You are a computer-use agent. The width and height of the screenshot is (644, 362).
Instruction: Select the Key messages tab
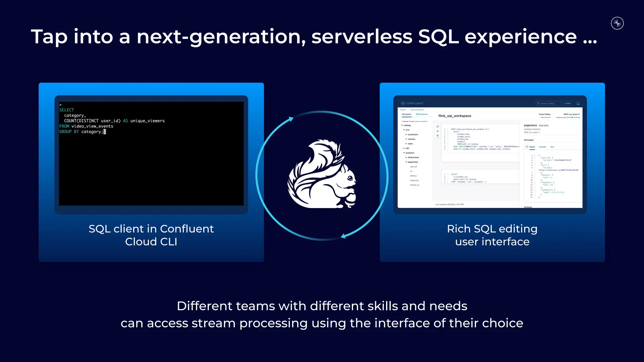pos(552,147)
